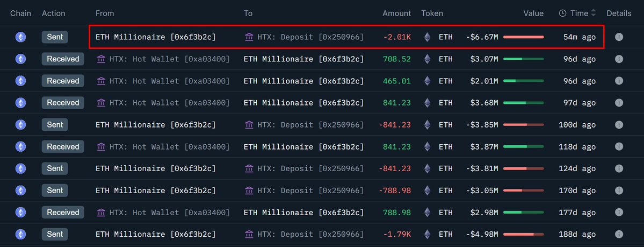Screen dimensions: 644x247
Task: Click info icon on the 188d ago row
Action: 619,234
